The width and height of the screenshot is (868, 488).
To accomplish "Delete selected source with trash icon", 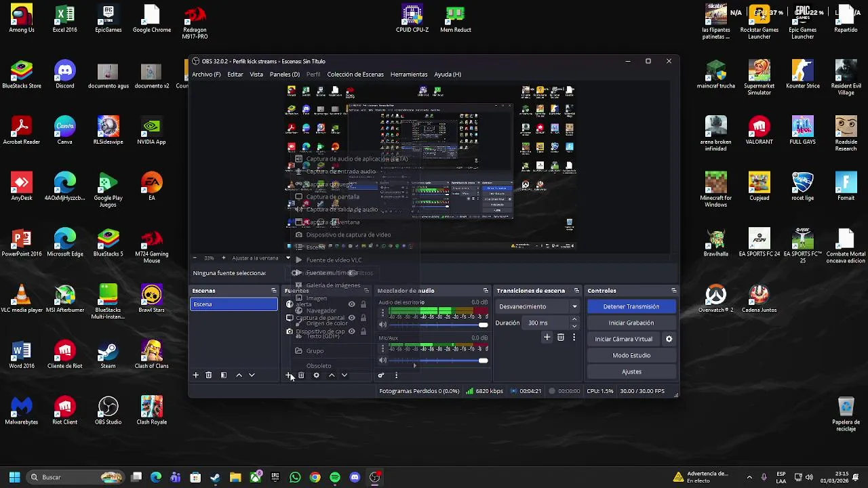I will click(302, 375).
